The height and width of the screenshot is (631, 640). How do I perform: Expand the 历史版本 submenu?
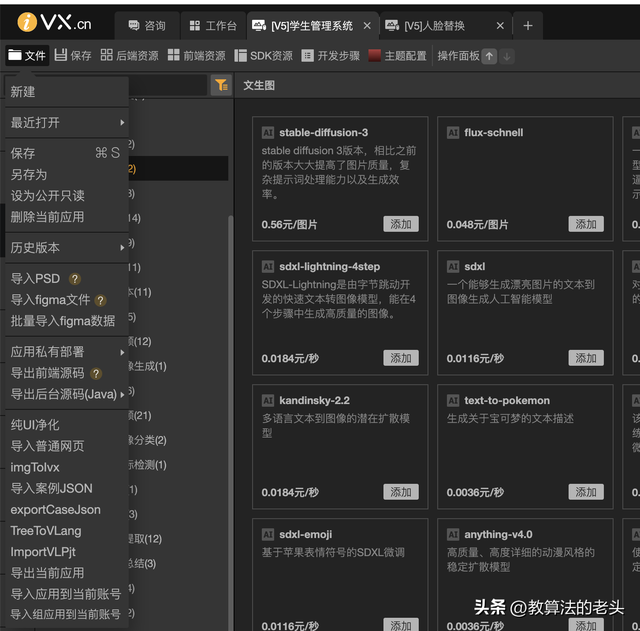coord(67,247)
